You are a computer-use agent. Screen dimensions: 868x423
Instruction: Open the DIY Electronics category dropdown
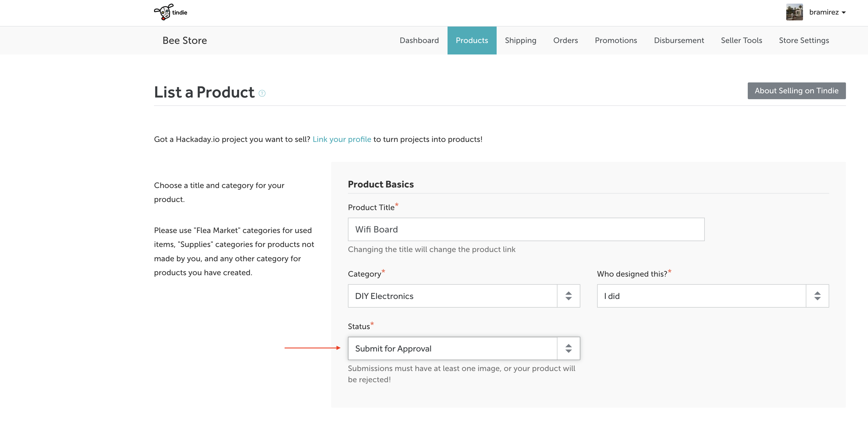tap(452, 296)
